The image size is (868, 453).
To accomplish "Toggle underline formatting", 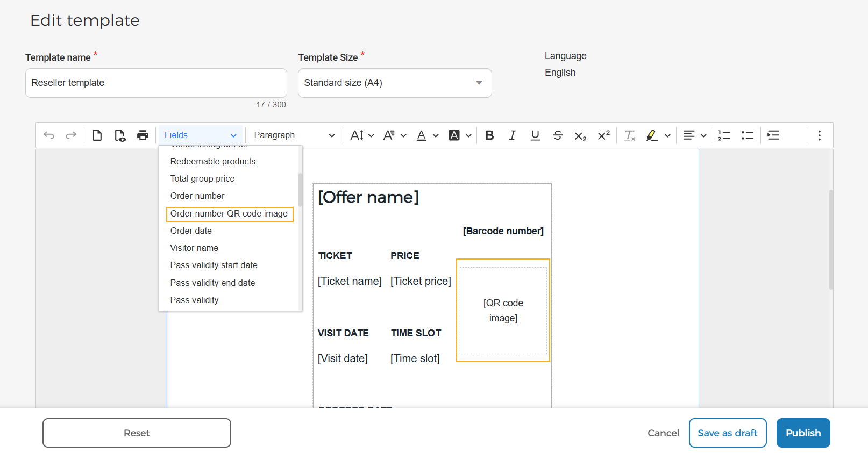I will (535, 135).
